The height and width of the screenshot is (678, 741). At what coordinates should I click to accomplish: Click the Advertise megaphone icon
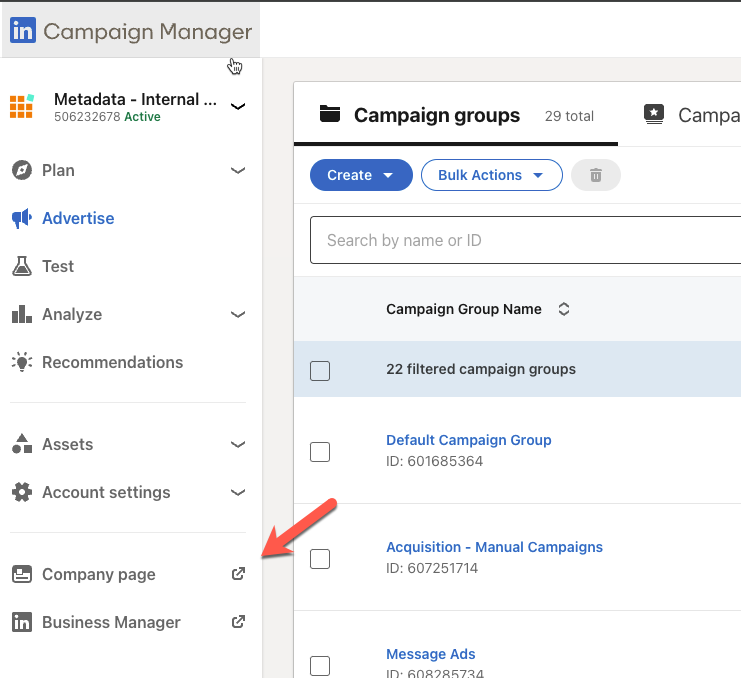(x=22, y=219)
